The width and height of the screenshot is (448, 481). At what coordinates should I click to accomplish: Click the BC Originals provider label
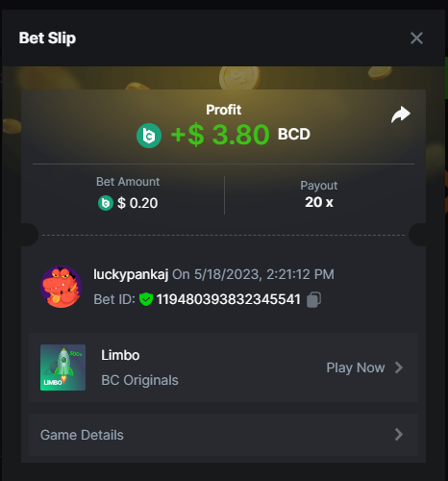[x=139, y=380]
